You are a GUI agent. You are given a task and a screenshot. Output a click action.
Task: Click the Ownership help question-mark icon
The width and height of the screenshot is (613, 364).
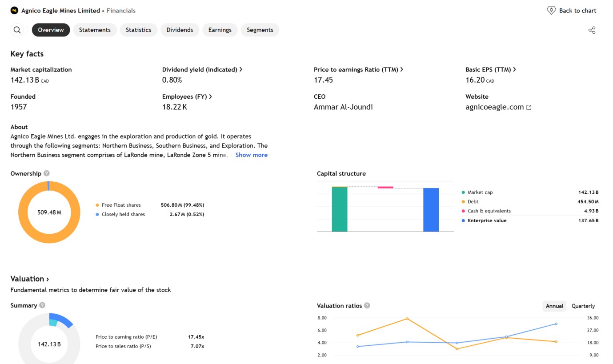click(x=47, y=173)
